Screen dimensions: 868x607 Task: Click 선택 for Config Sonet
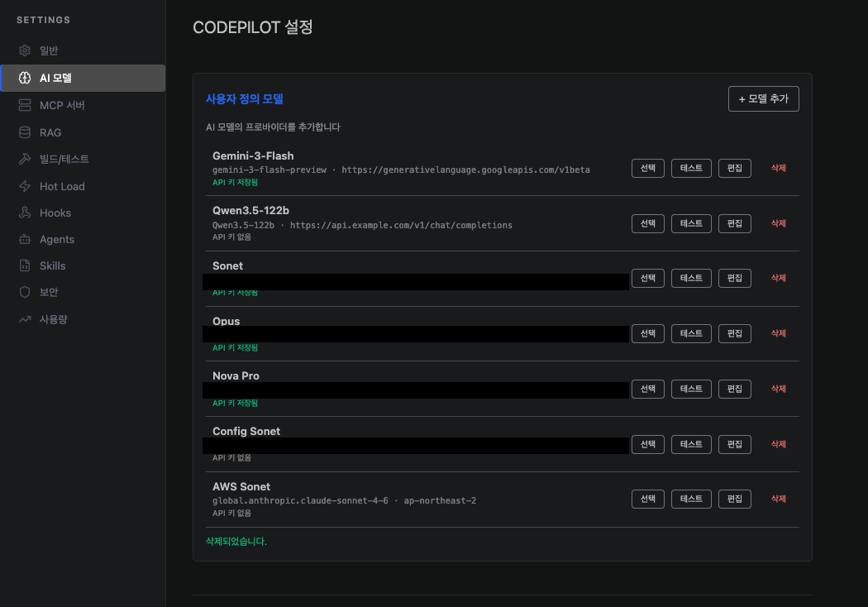[647, 444]
